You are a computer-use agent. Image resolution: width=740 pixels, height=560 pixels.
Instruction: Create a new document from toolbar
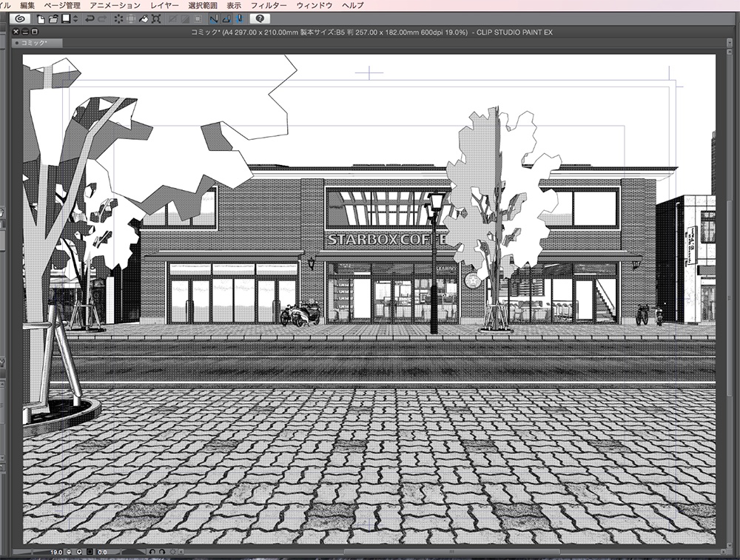pyautogui.click(x=41, y=19)
